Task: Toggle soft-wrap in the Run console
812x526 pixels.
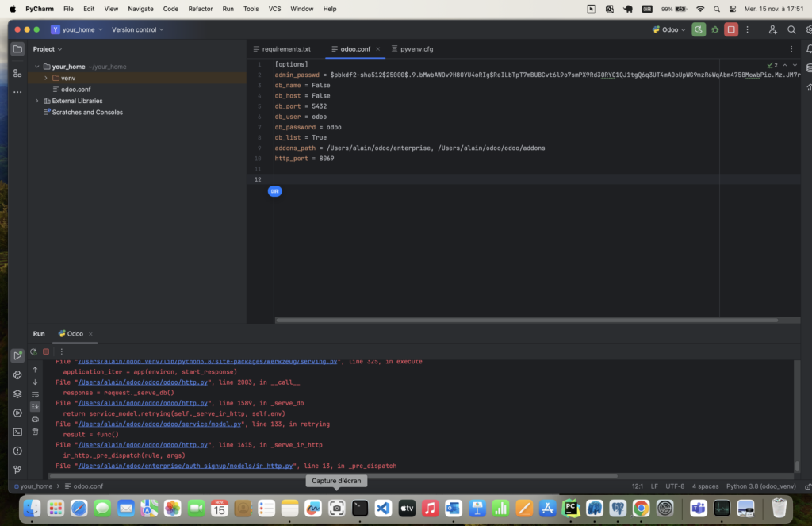Action: point(35,394)
